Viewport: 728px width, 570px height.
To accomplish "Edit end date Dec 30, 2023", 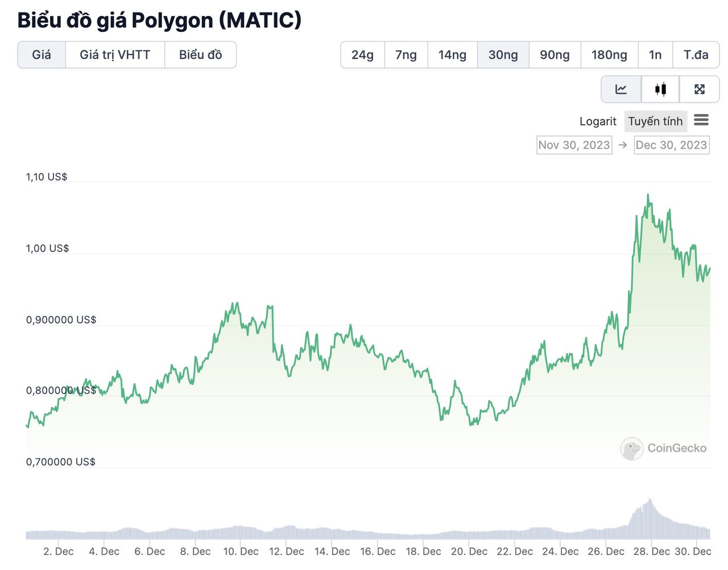I will coord(672,145).
